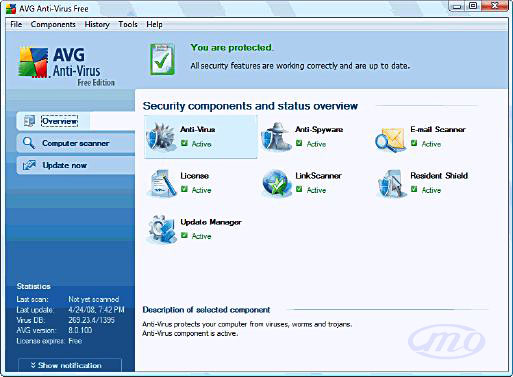Screen dimensions: 513x377
Task: Click the Anti-Virus Active status checkmark
Action: (184, 143)
